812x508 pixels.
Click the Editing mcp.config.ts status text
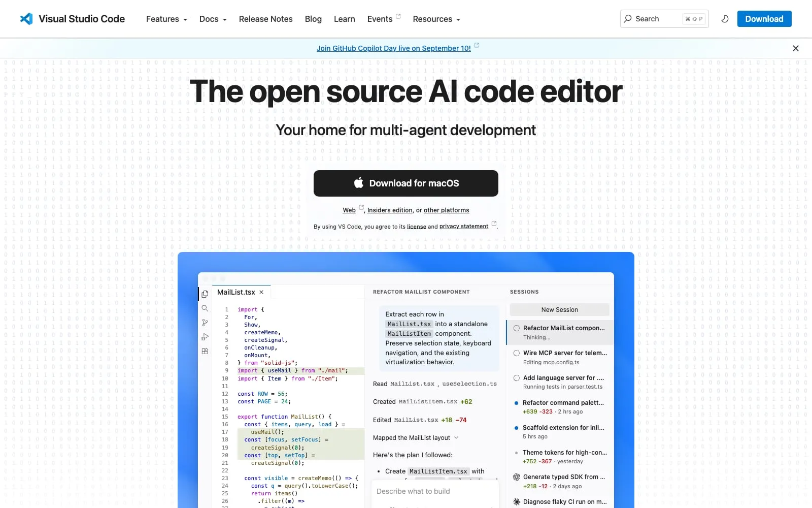click(551, 362)
